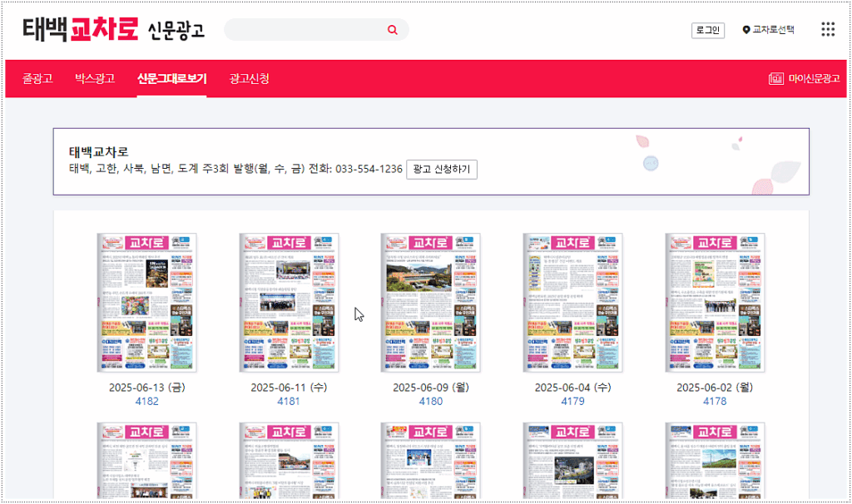Click the 2025-06-13 (금) date label
This screenshot has height=504, width=852.
coord(146,388)
